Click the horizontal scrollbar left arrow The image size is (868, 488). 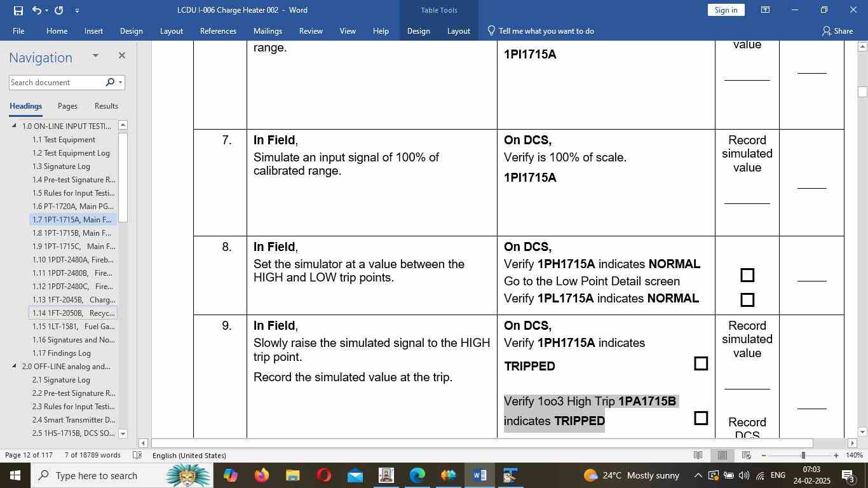[x=143, y=443]
